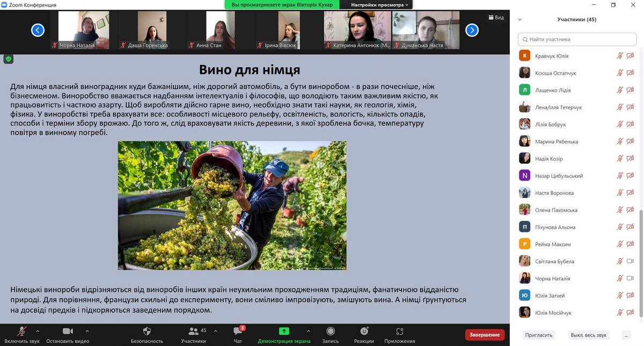Open the Реакции emoji icon
The width and height of the screenshot is (644, 346).
(x=364, y=331)
